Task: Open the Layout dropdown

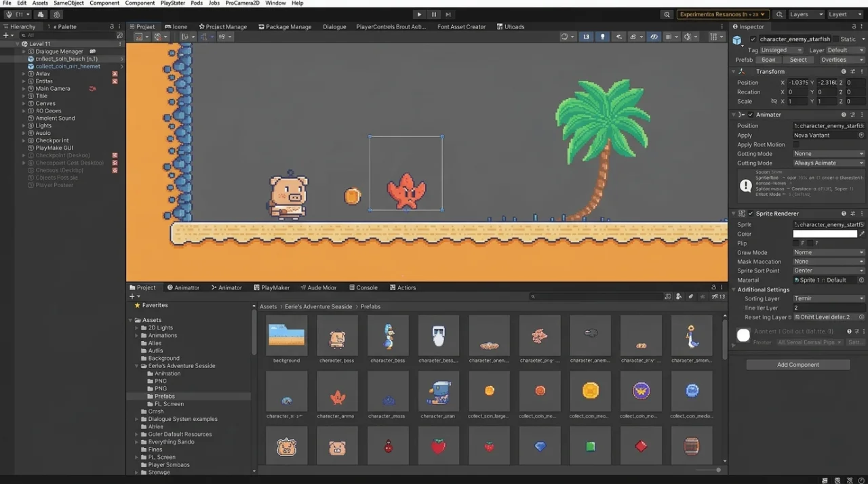Action: tap(846, 14)
